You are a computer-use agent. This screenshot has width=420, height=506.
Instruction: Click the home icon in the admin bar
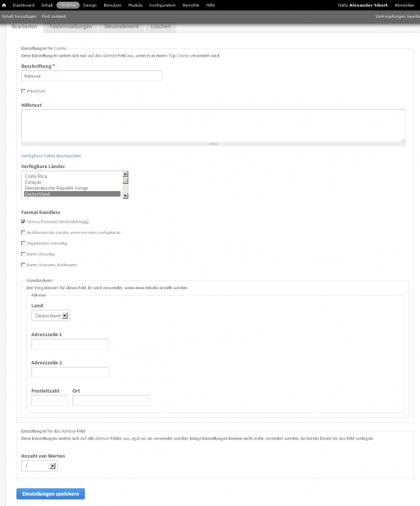[x=5, y=5]
